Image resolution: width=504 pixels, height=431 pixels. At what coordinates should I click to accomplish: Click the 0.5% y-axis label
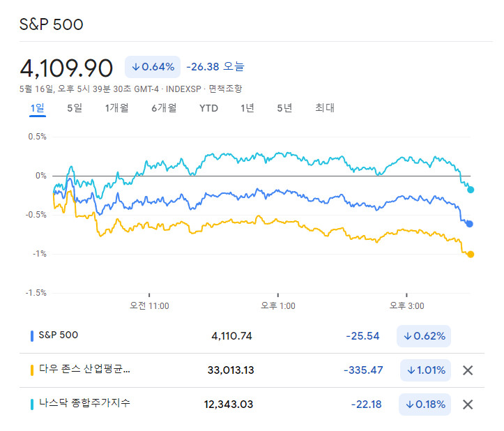(x=37, y=137)
